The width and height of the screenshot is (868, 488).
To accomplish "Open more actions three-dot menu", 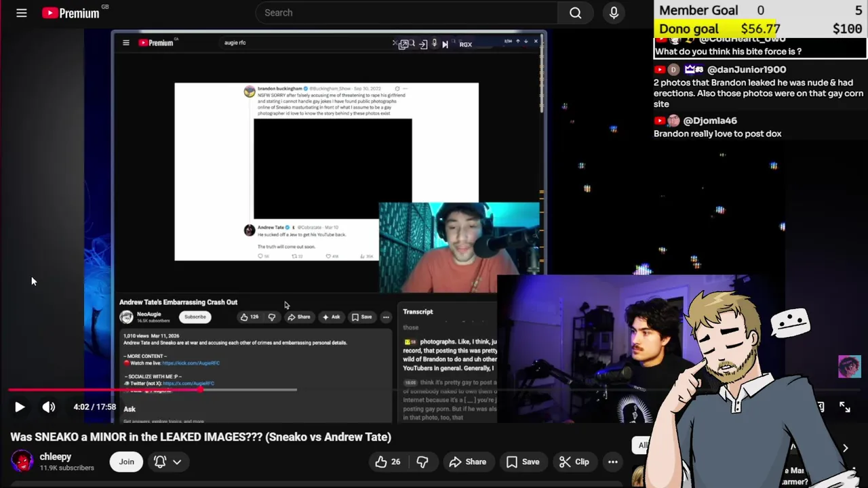I will tap(613, 462).
